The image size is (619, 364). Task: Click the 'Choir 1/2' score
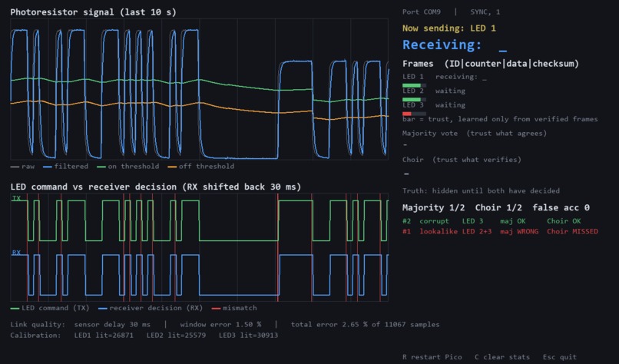[498, 207]
